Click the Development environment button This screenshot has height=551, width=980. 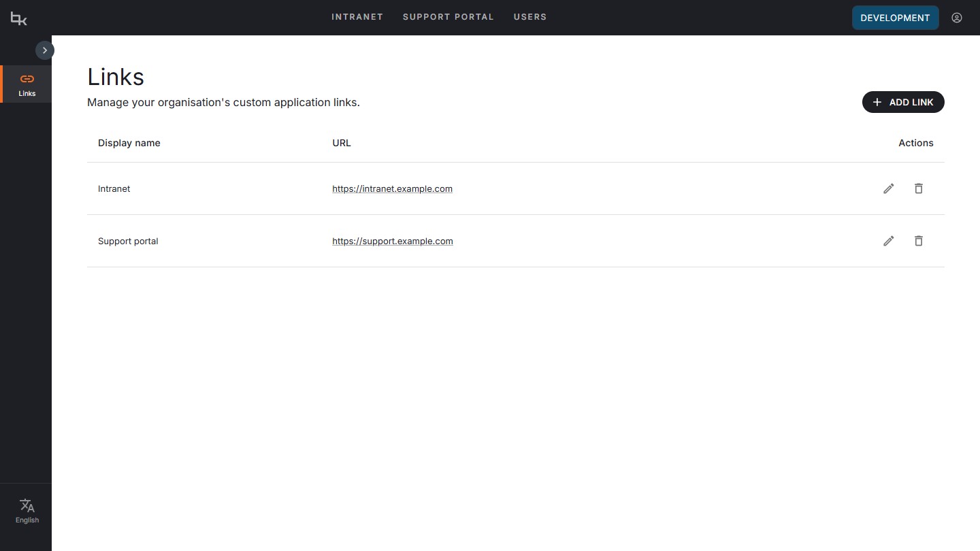click(895, 18)
